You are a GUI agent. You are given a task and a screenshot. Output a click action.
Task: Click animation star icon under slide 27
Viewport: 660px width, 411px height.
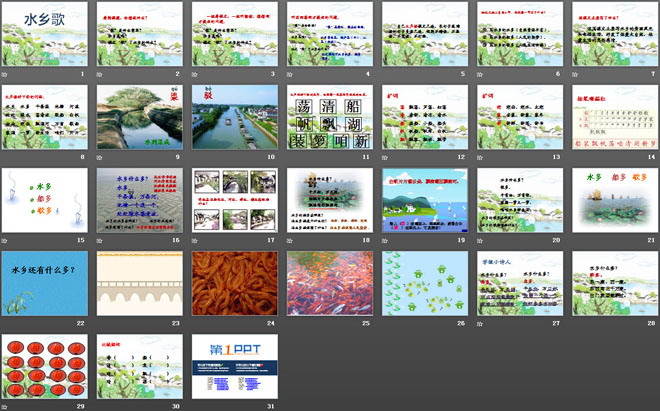(480, 324)
